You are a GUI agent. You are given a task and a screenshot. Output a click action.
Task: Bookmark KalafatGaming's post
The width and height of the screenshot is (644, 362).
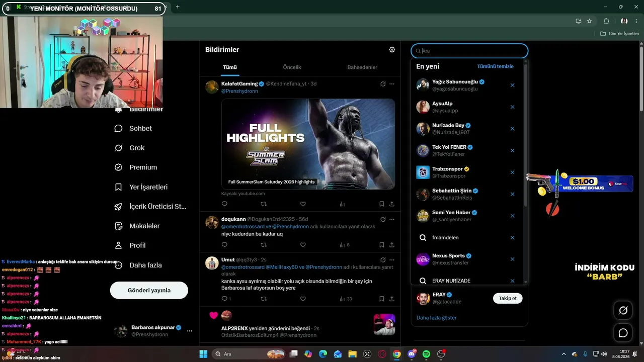point(381,204)
